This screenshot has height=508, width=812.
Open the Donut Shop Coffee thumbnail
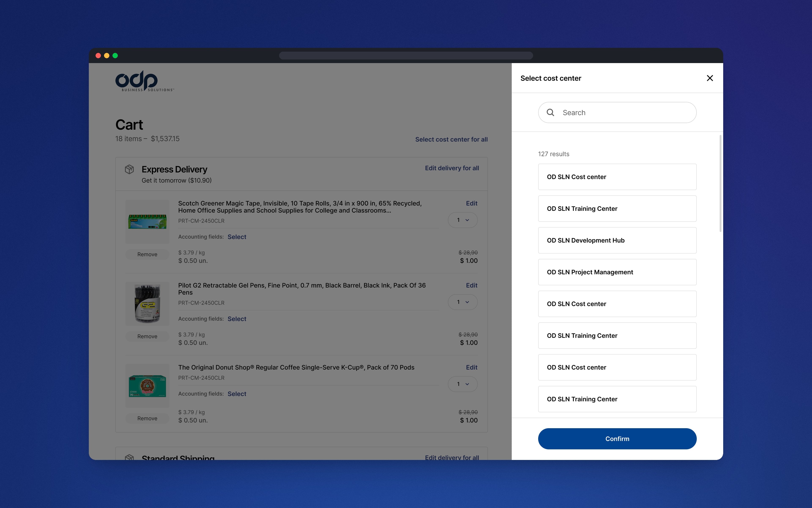(147, 386)
